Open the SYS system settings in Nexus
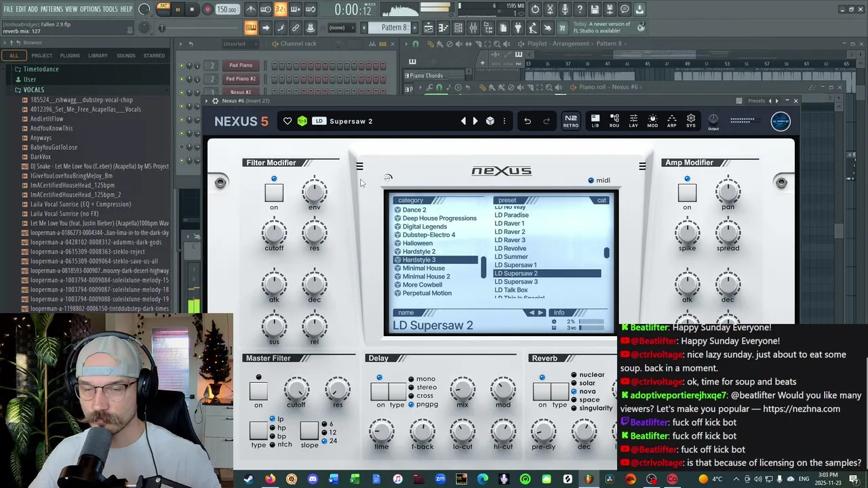868x488 pixels. pyautogui.click(x=690, y=121)
